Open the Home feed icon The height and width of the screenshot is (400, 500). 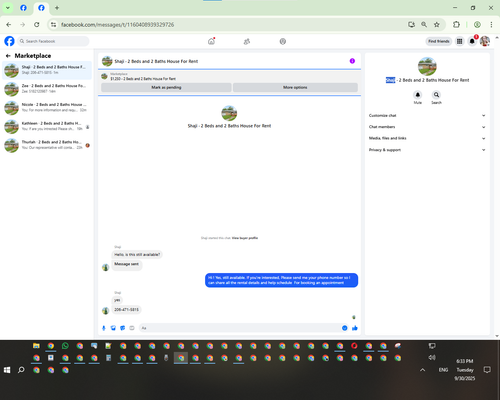click(x=211, y=41)
